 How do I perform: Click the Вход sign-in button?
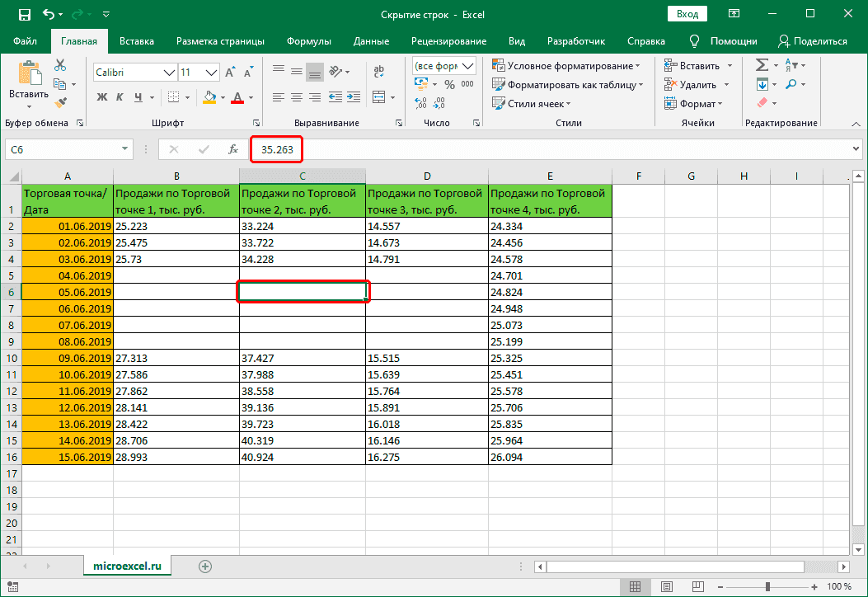click(687, 14)
